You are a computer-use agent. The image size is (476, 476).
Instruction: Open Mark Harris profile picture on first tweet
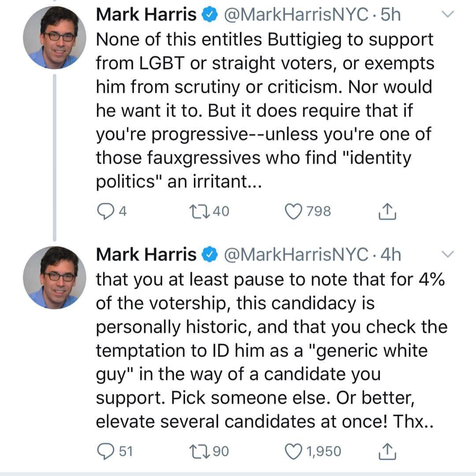(x=55, y=37)
